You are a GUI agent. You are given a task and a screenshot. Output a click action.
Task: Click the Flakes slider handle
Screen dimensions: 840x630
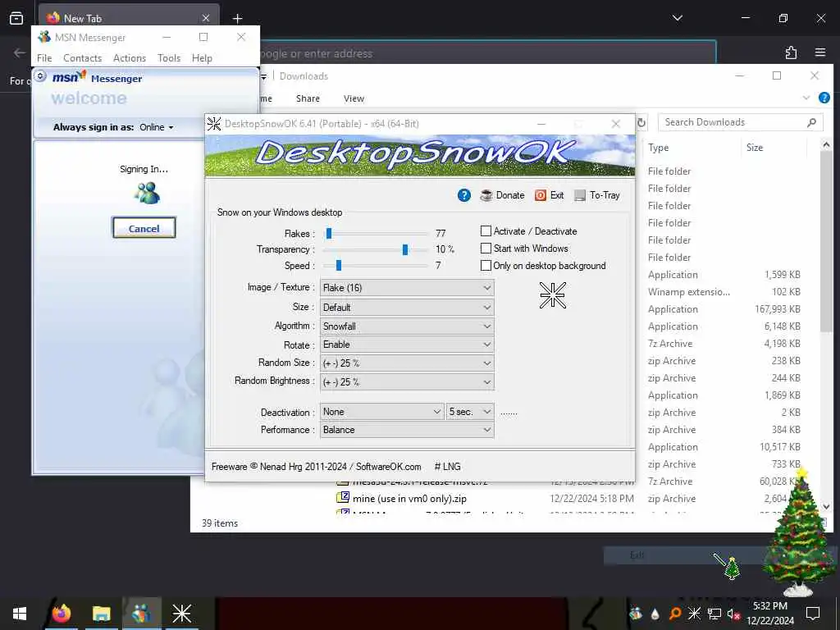tap(329, 233)
